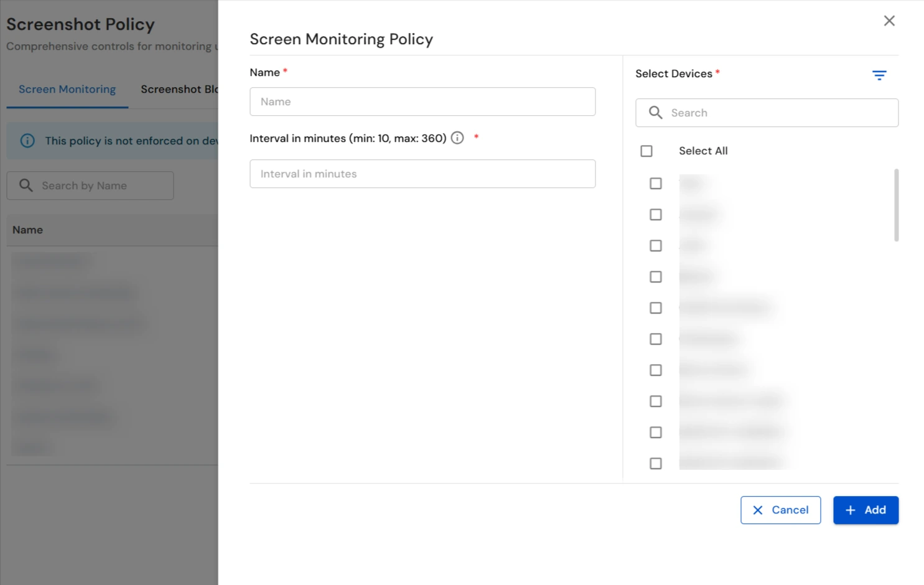Click the info icon next to Interval field
Screen dimensions: 924x585
pos(457,138)
